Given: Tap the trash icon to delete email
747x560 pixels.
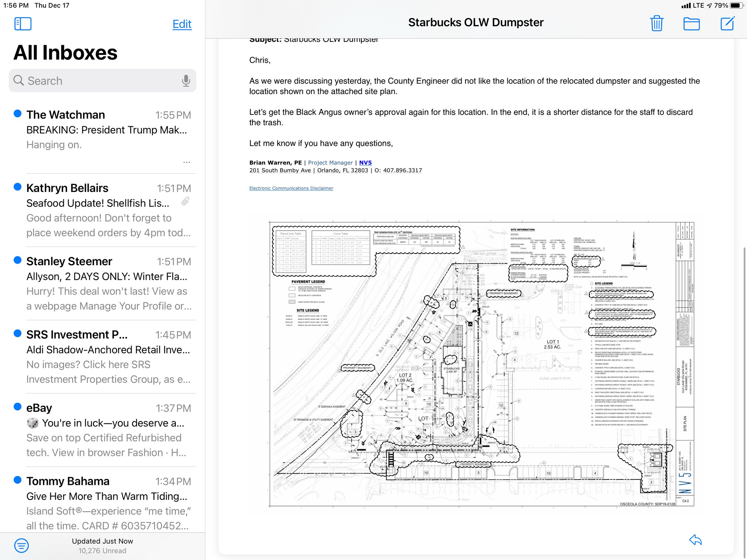Looking at the screenshot, I should pyautogui.click(x=657, y=23).
